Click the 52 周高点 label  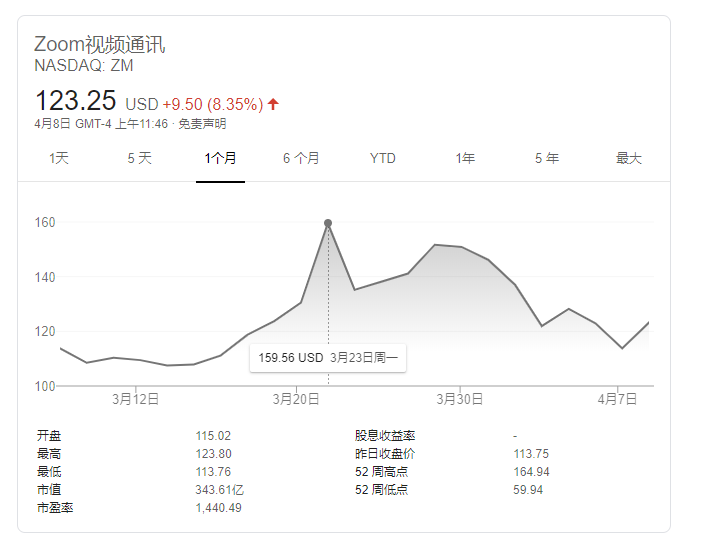pyautogui.click(x=381, y=472)
